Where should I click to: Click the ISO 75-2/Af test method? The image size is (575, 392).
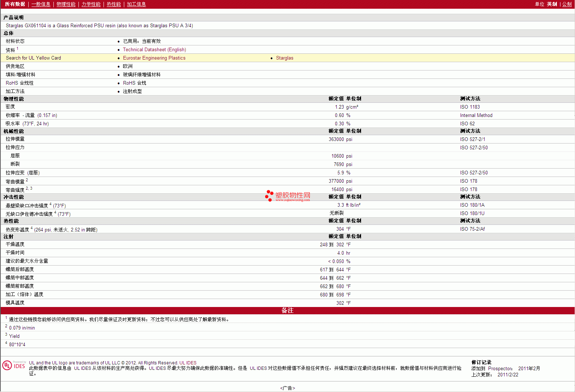tap(472, 229)
